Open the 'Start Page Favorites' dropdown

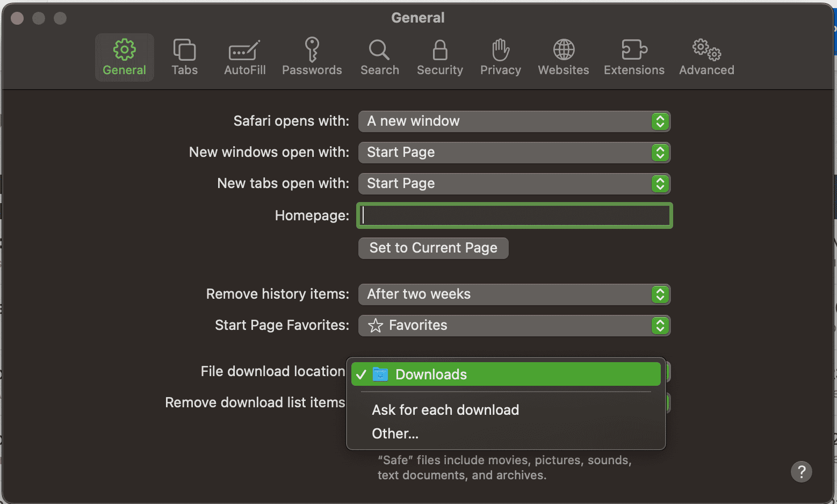[514, 326]
